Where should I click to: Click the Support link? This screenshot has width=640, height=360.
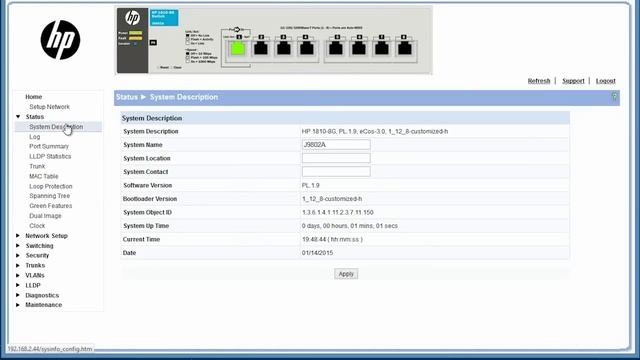point(573,81)
